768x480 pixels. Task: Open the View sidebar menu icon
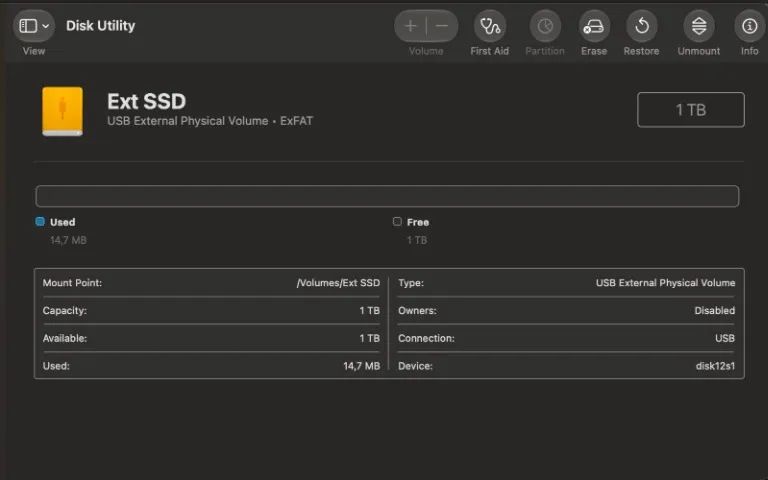(28, 25)
